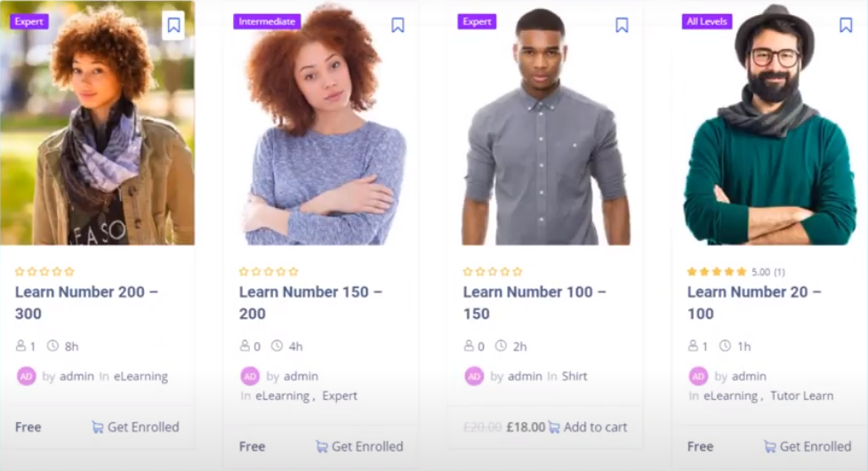Viewport: 868px width, 471px height.
Task: Bookmark the Learn Number 150 – 200 course
Action: coord(398,26)
